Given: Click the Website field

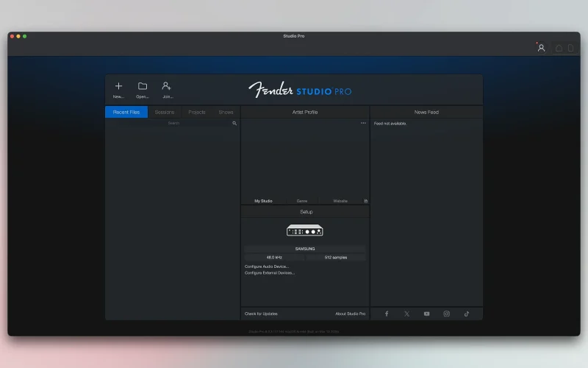Looking at the screenshot, I should point(340,201).
